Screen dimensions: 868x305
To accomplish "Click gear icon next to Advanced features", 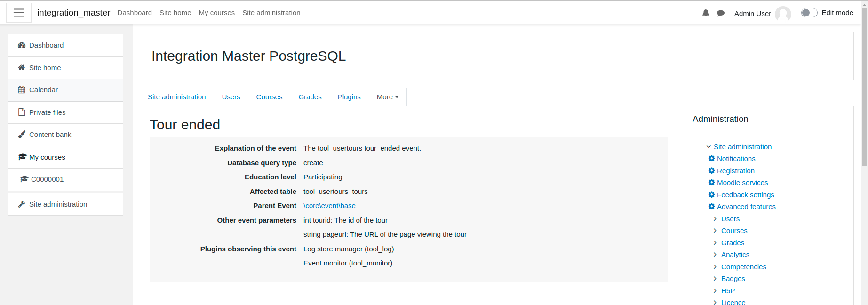I will point(712,207).
